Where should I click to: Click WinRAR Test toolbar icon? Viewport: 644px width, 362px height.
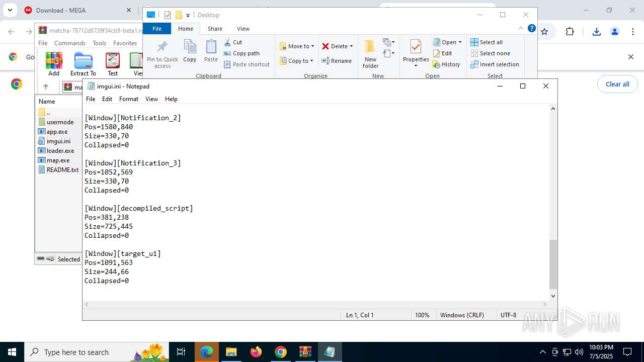click(113, 64)
